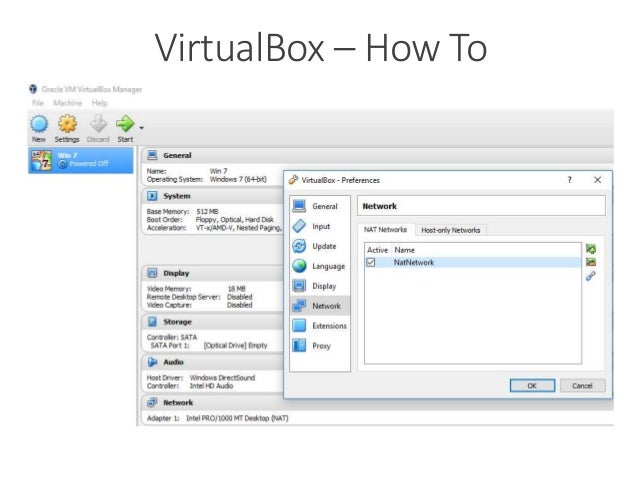Click the General section monitor icon
The height and width of the screenshot is (479, 638).
[x=152, y=155]
